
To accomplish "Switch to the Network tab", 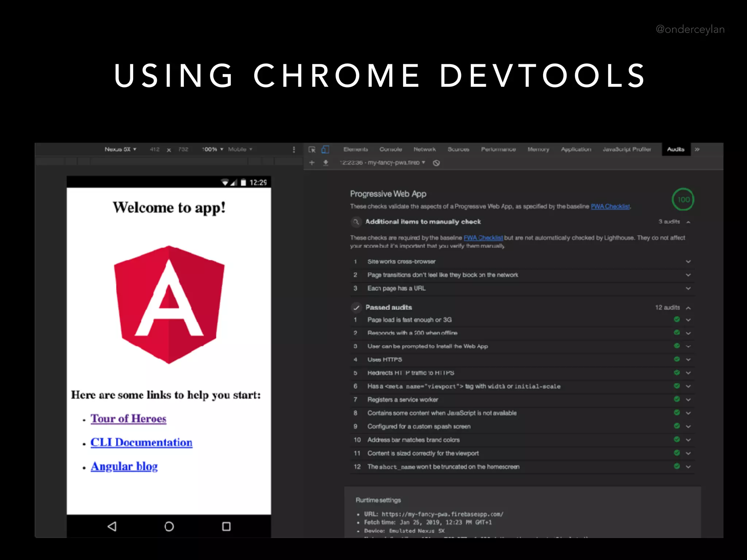I will 424,149.
